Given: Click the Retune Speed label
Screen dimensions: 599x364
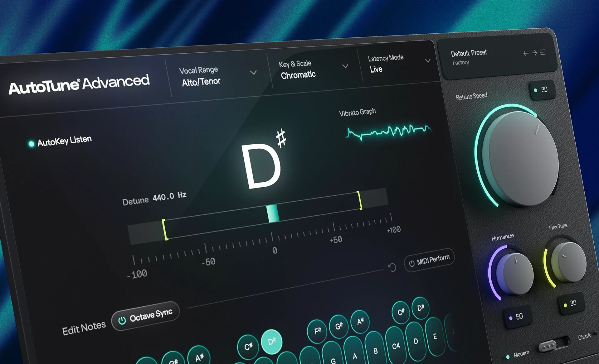Looking at the screenshot, I should click(471, 96).
